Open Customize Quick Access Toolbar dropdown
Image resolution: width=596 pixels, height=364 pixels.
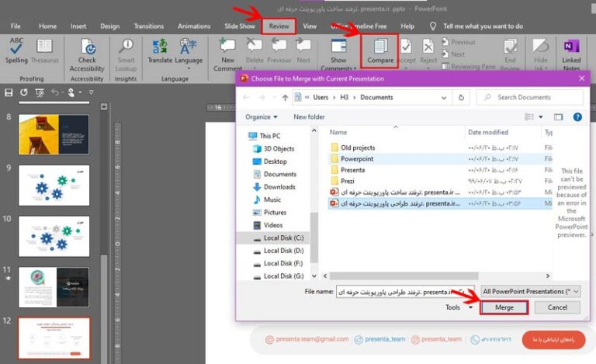[92, 92]
